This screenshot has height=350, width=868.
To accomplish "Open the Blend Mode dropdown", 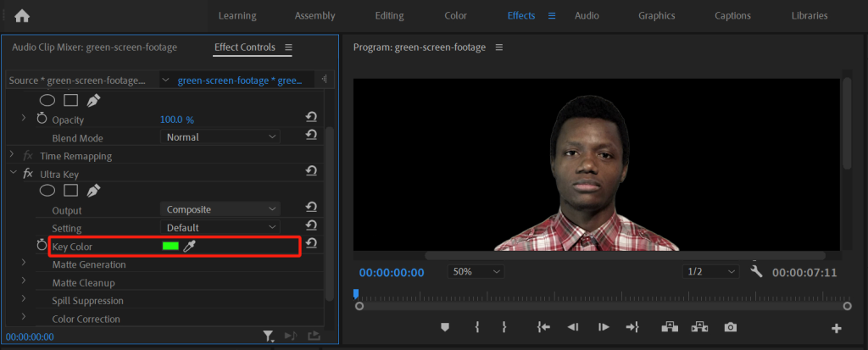I will coord(220,137).
